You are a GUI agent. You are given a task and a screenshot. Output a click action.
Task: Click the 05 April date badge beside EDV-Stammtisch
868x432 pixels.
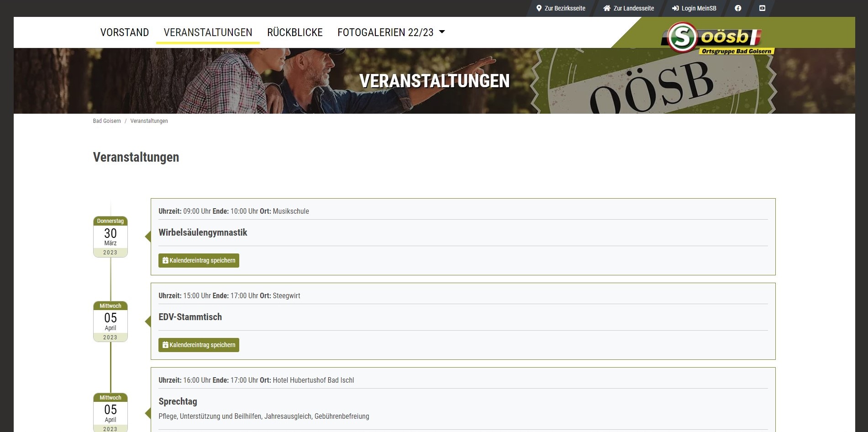110,321
